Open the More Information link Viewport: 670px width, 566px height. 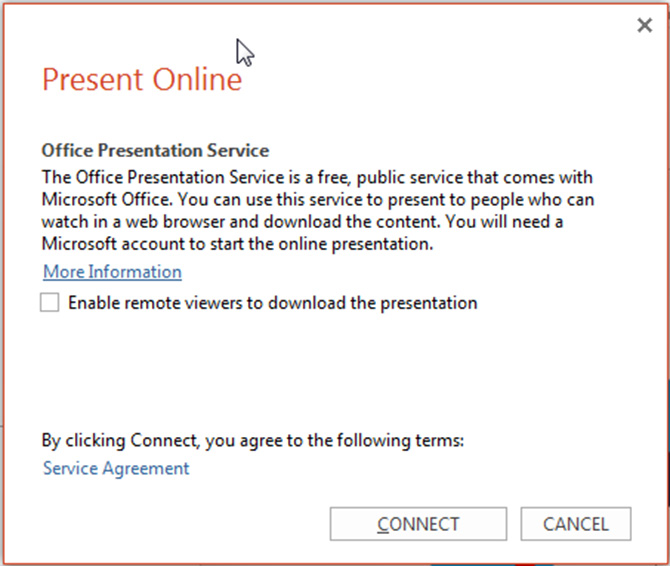[x=112, y=272]
